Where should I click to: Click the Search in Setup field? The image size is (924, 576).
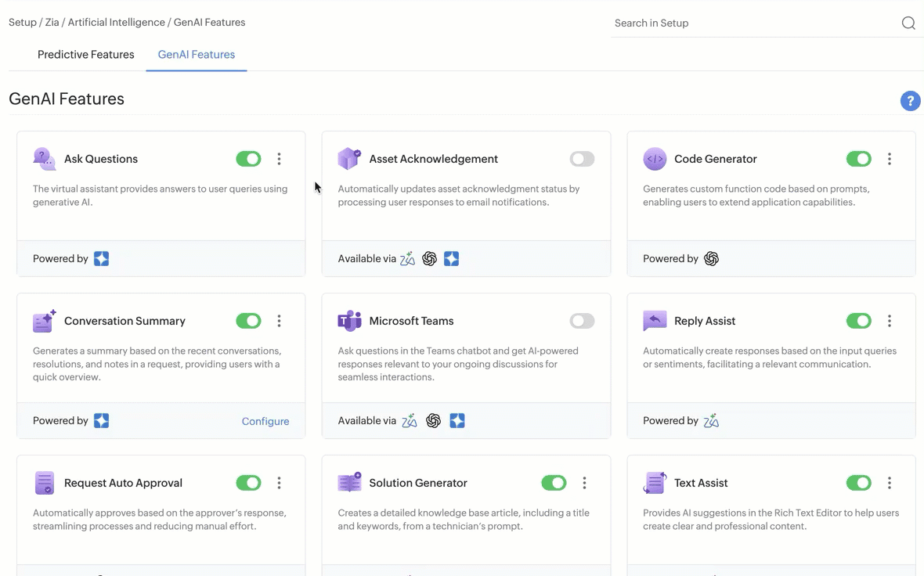tap(752, 23)
